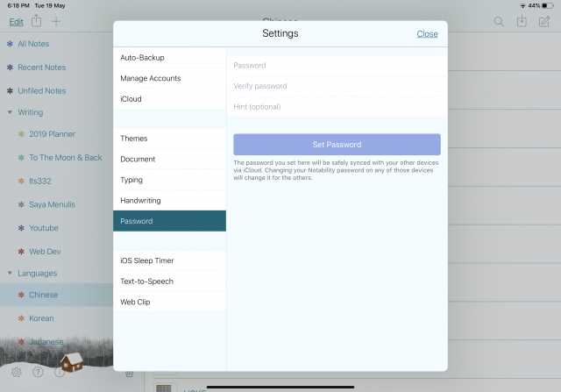Open Unfiled Notes in sidebar
561x392 pixels.
42,91
